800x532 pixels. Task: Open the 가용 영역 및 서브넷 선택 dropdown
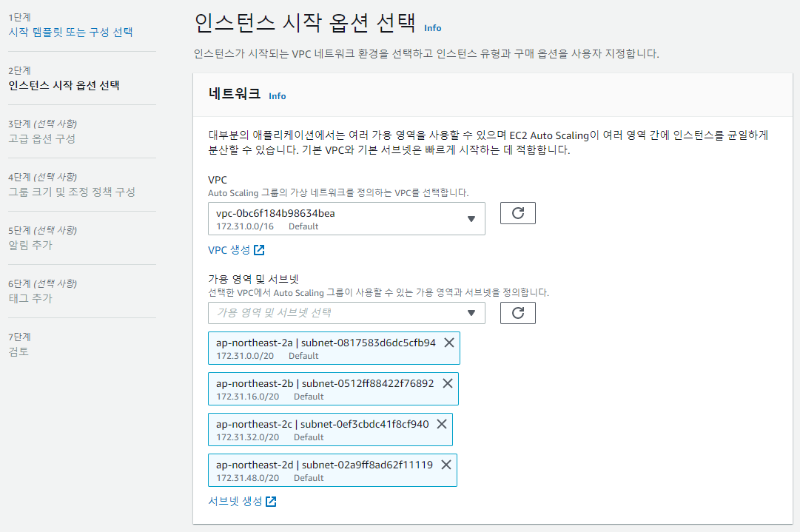[346, 313]
